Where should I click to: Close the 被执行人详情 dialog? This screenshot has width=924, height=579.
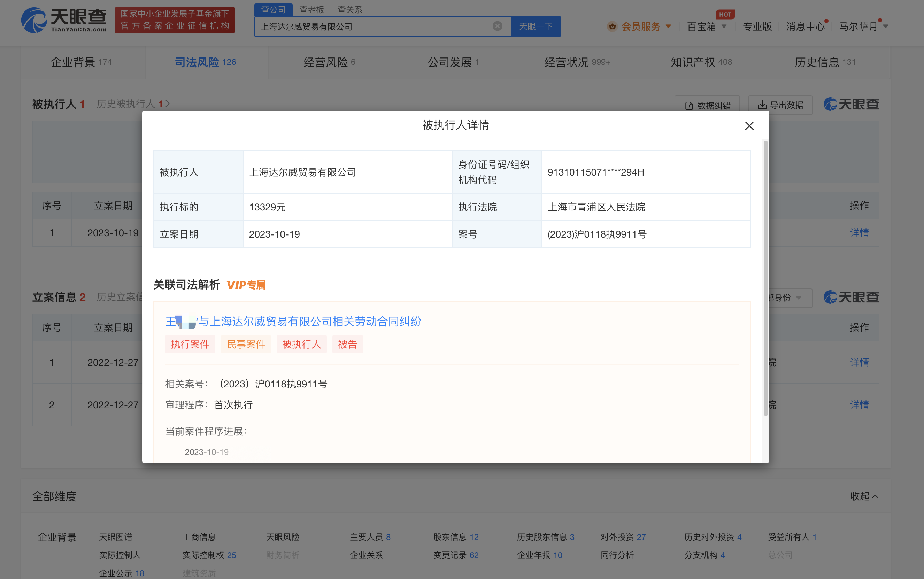749,126
